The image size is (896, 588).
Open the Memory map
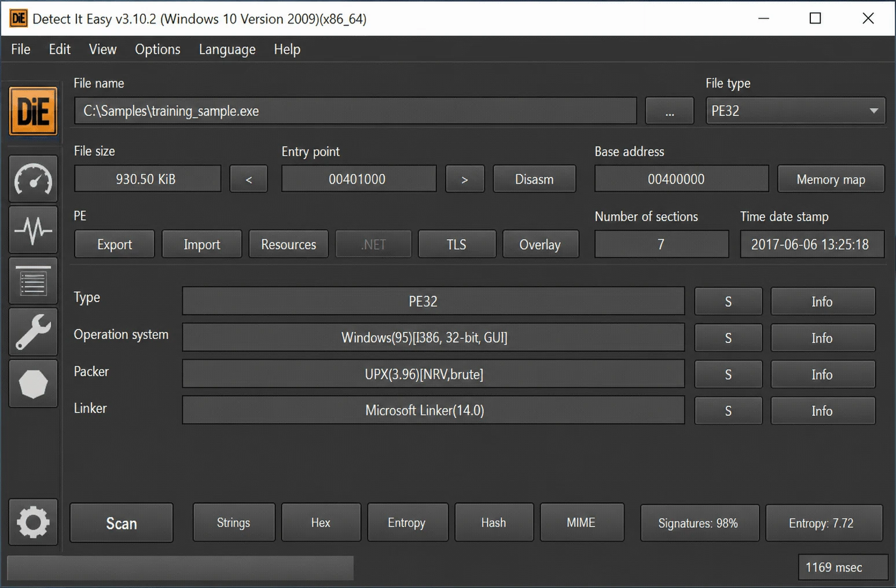click(831, 179)
